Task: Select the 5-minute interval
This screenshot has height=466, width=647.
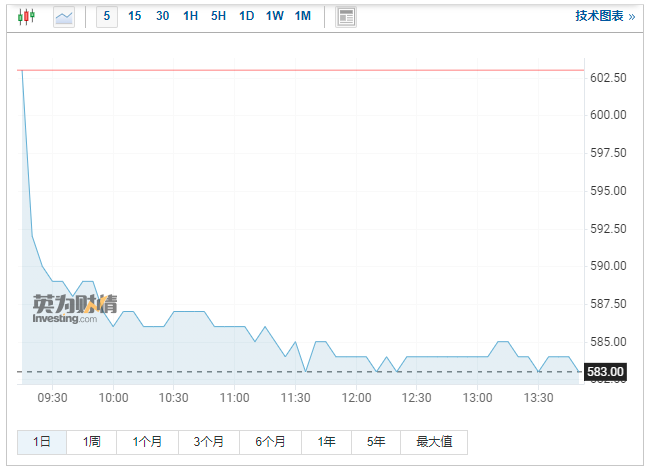Action: tap(107, 17)
